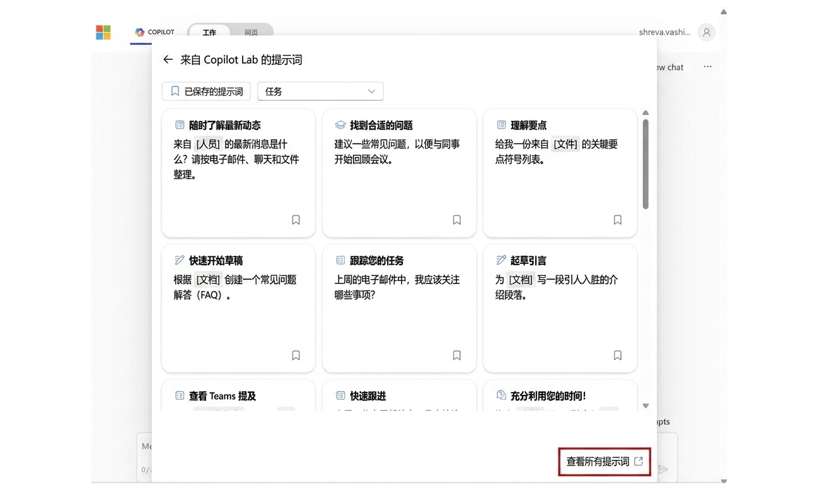Click the shreva.vashi... account name
The height and width of the screenshot is (504, 822).
pos(664,32)
